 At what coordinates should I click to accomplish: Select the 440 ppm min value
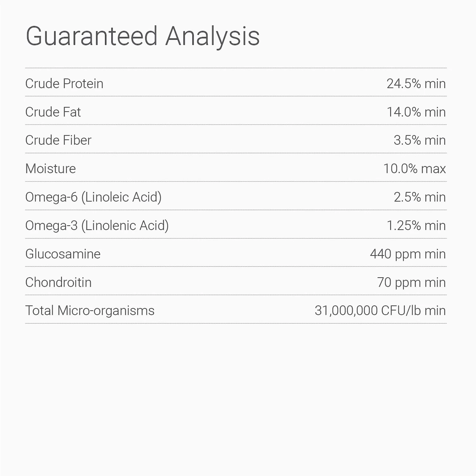(407, 254)
